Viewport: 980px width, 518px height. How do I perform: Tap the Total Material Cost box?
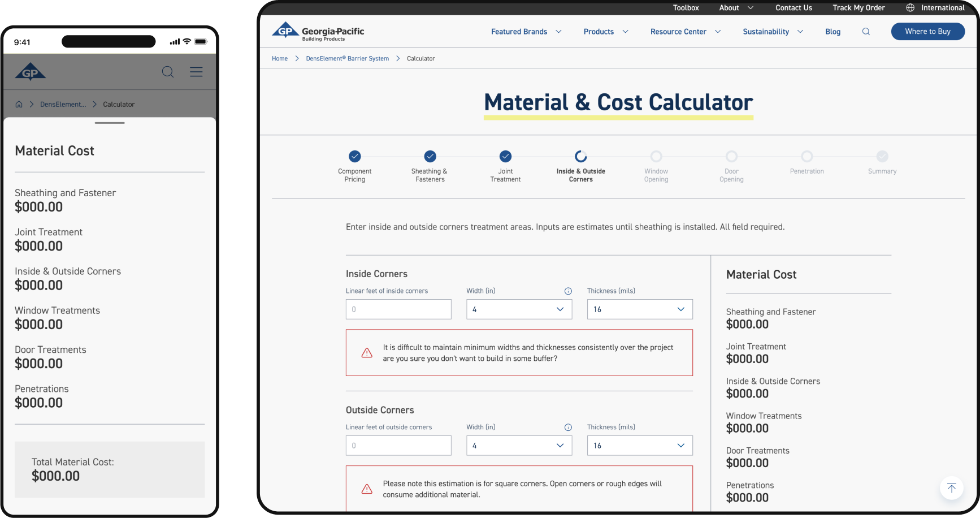[x=110, y=469]
